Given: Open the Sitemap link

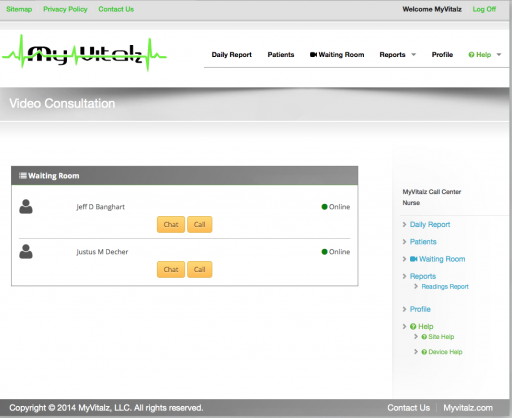Looking at the screenshot, I should point(19,9).
